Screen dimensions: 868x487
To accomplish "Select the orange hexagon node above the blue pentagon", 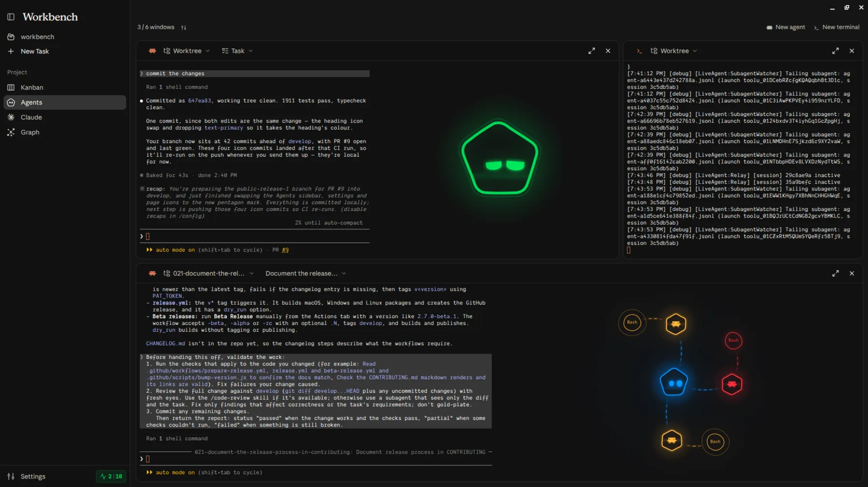I will (676, 324).
